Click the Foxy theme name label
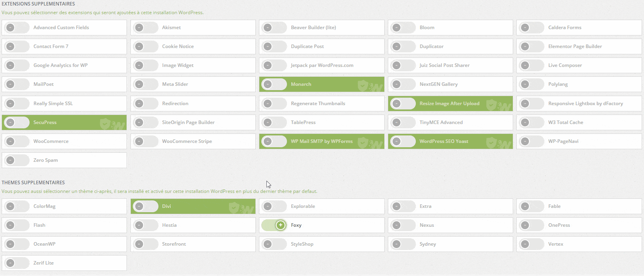 [x=296, y=225]
